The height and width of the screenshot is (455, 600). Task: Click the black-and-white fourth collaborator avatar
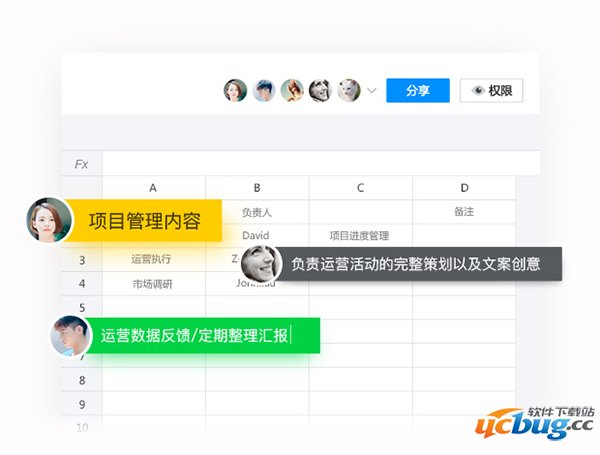coord(320,91)
